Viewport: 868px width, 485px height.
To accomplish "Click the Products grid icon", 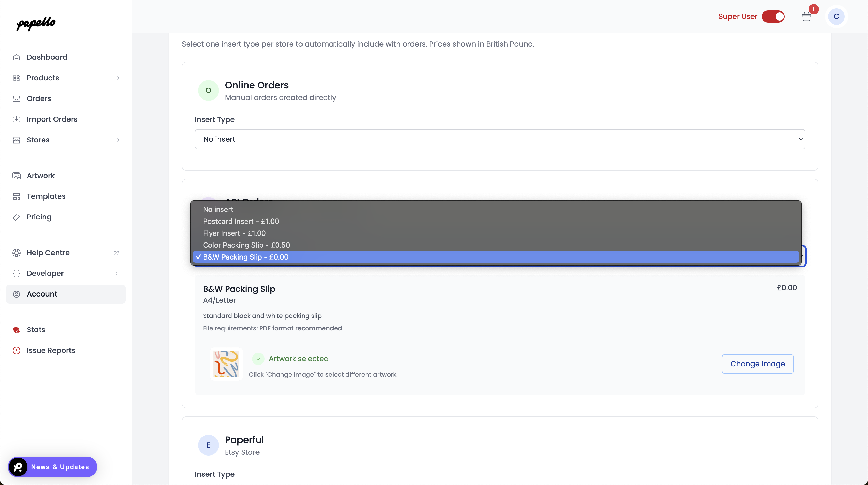I will point(17,78).
